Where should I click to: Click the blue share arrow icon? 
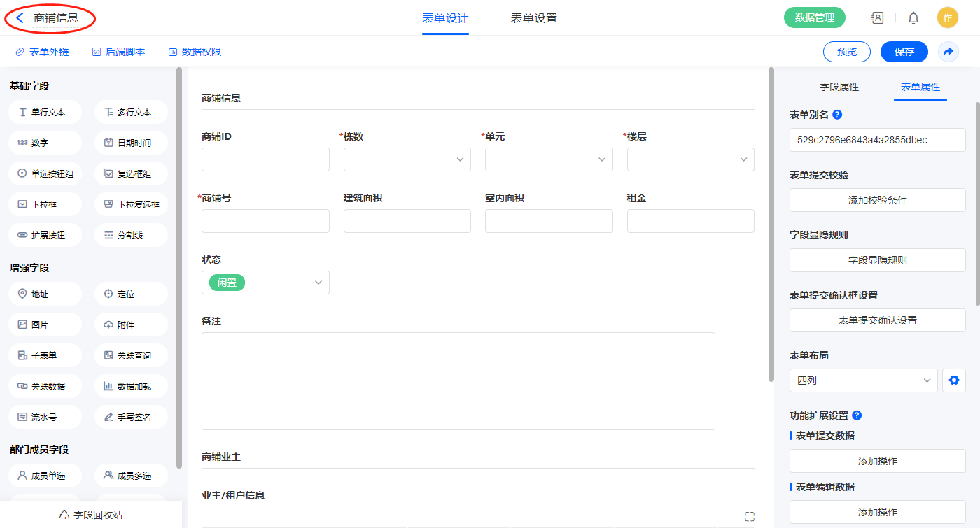948,52
